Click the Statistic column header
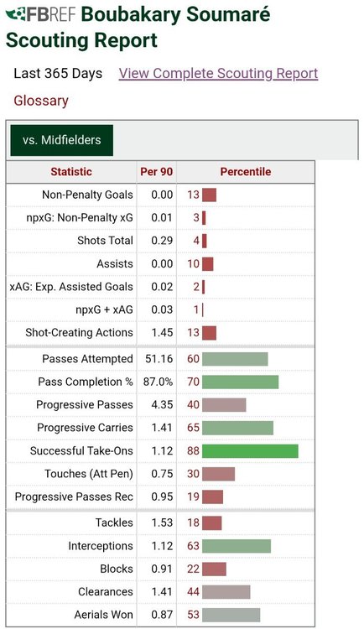The width and height of the screenshot is (364, 629). click(71, 172)
